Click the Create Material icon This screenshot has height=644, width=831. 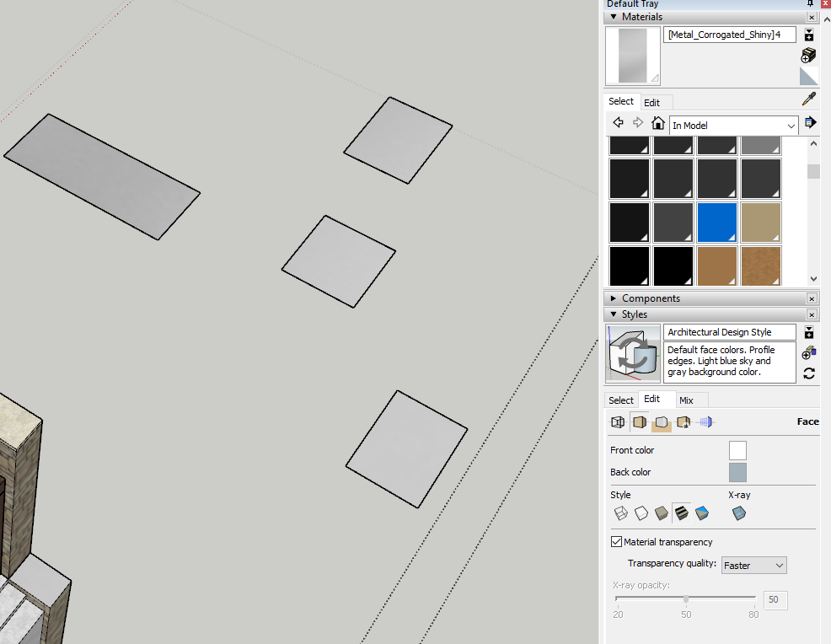808,55
